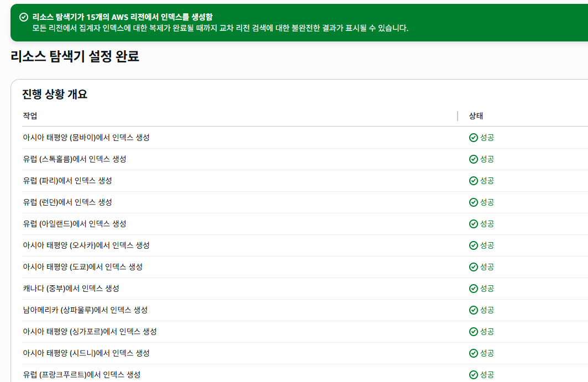The height and width of the screenshot is (382, 588).
Task: Click the success checkmark for Sydney region
Action: point(474,353)
